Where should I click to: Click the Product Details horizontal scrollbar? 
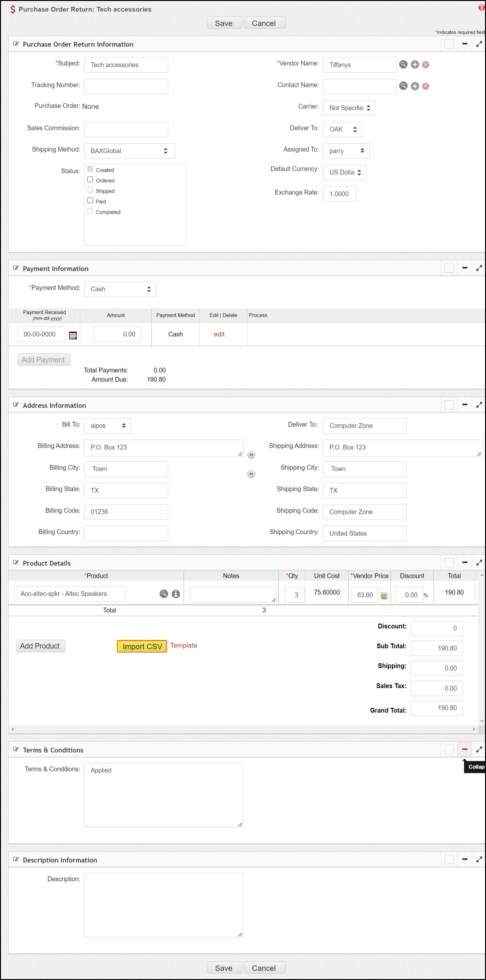[x=243, y=729]
